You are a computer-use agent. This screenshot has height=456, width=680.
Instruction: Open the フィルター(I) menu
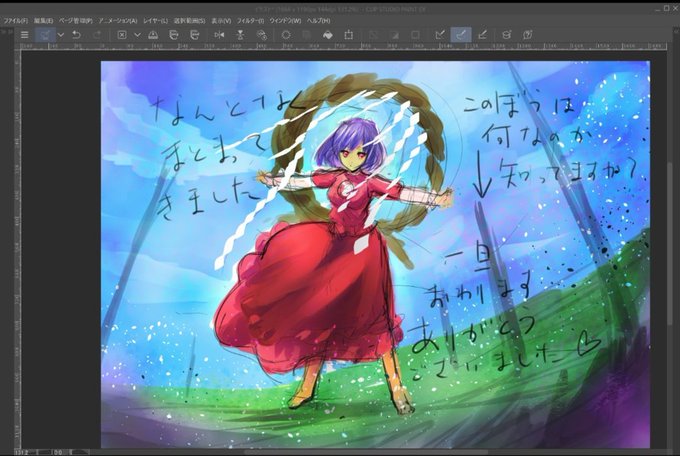[250, 20]
